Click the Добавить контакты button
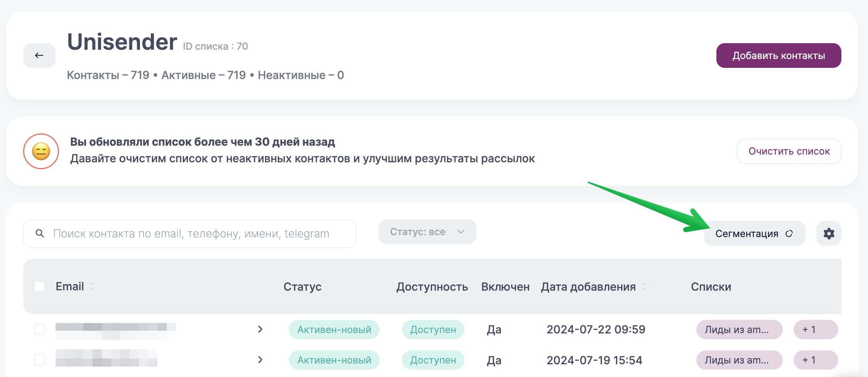This screenshot has height=377, width=868. [778, 56]
